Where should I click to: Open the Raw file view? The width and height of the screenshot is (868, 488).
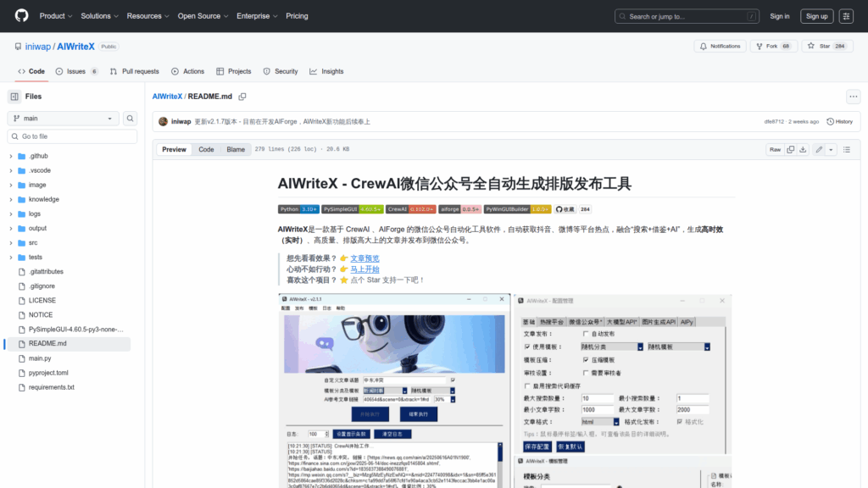click(x=775, y=149)
